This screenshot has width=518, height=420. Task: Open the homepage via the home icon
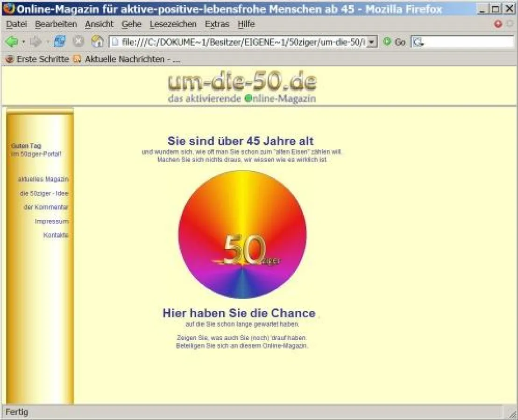[97, 42]
